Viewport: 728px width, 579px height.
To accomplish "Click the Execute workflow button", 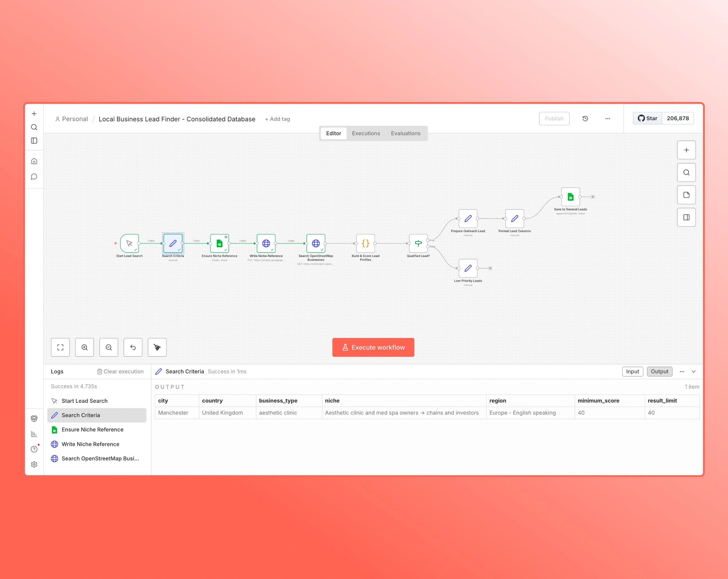I will [373, 347].
